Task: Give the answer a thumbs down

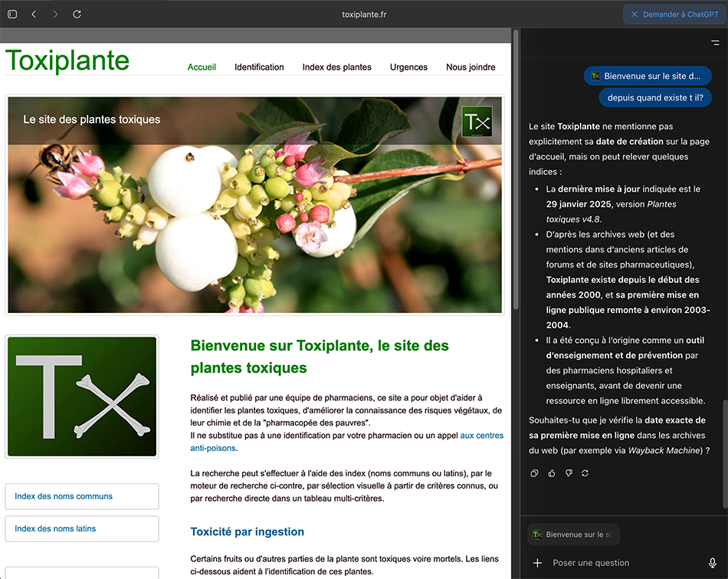Action: (x=569, y=473)
